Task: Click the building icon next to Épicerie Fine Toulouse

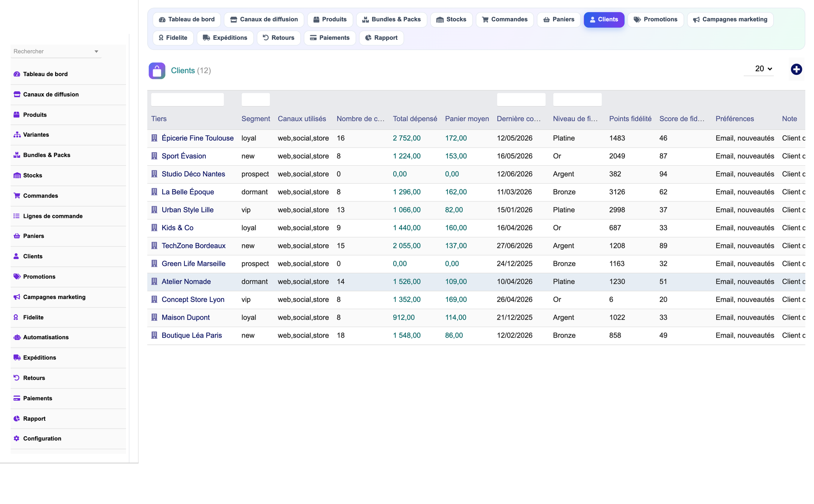Action: pyautogui.click(x=154, y=138)
